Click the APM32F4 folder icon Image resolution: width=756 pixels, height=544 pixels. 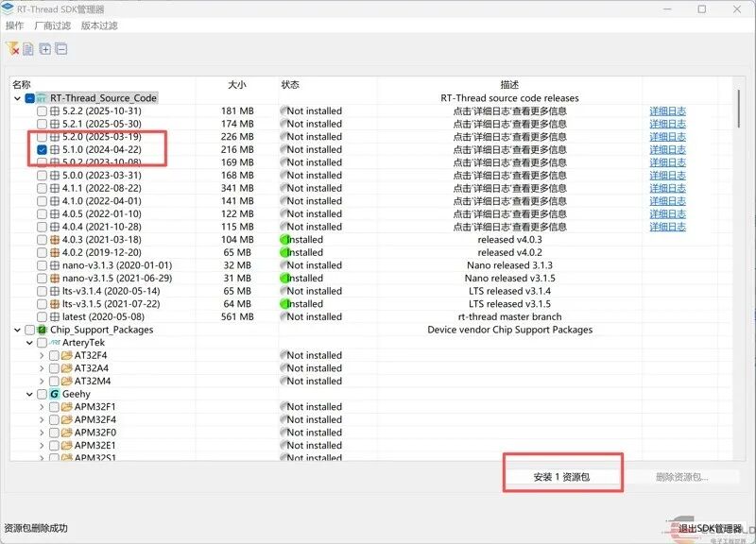pos(66,419)
